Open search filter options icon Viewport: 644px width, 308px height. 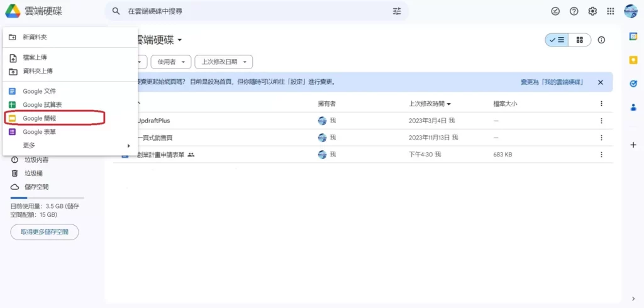[x=396, y=11]
